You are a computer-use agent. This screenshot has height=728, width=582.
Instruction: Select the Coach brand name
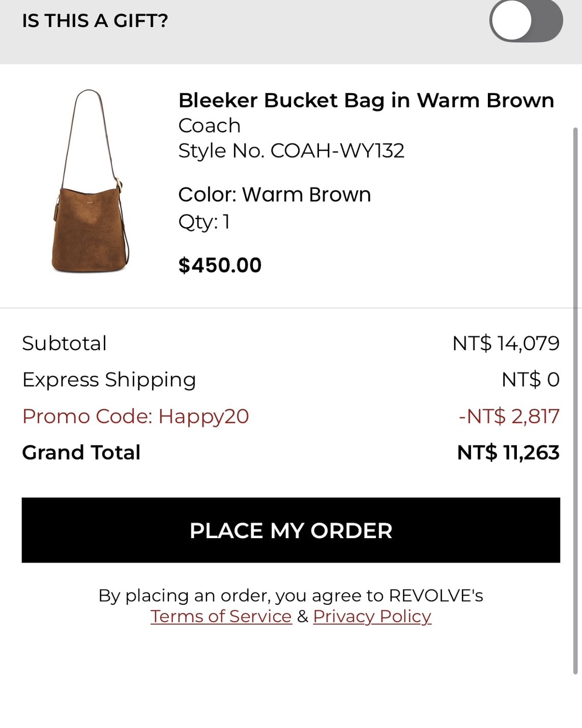tap(209, 126)
